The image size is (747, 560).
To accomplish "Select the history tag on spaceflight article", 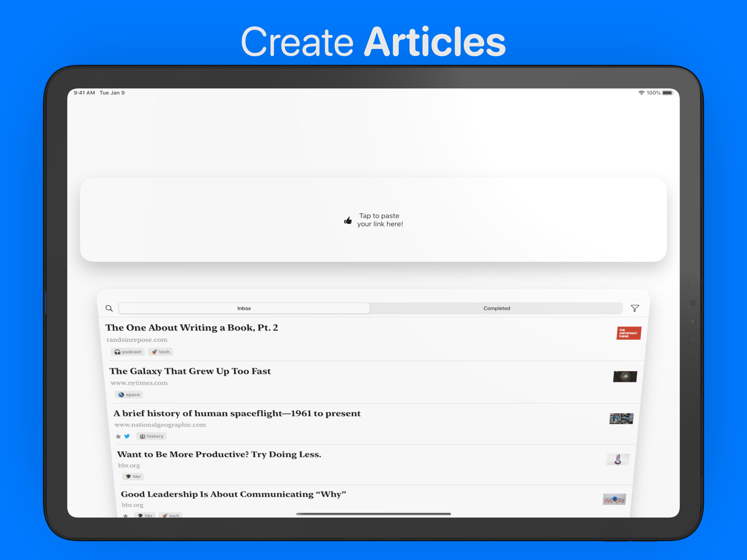I will [151, 436].
